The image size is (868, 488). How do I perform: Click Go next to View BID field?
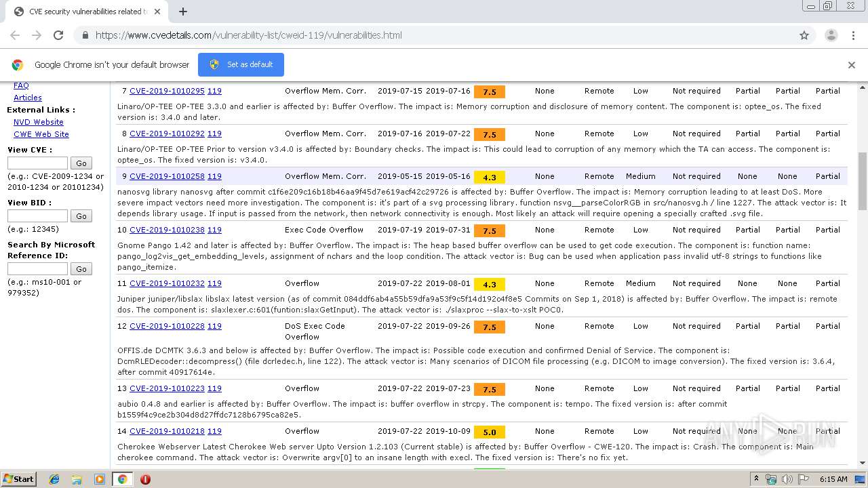(81, 216)
